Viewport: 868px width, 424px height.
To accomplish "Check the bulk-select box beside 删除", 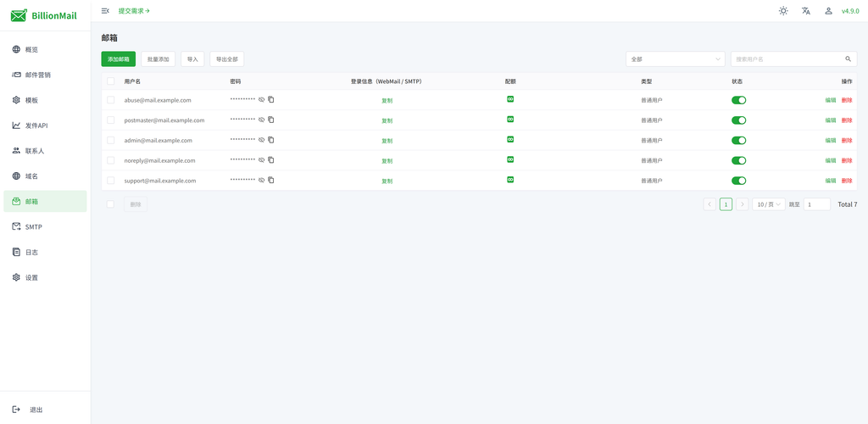I will pos(111,204).
